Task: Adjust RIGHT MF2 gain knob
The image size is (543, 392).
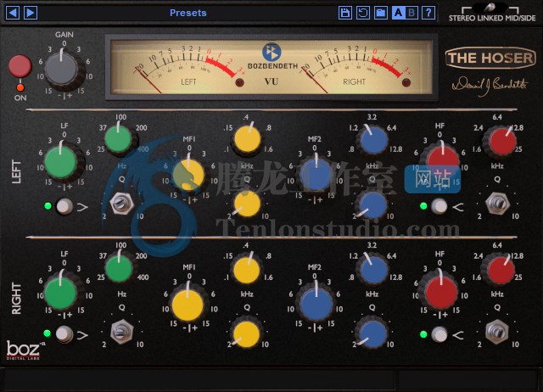Action: pos(316,304)
